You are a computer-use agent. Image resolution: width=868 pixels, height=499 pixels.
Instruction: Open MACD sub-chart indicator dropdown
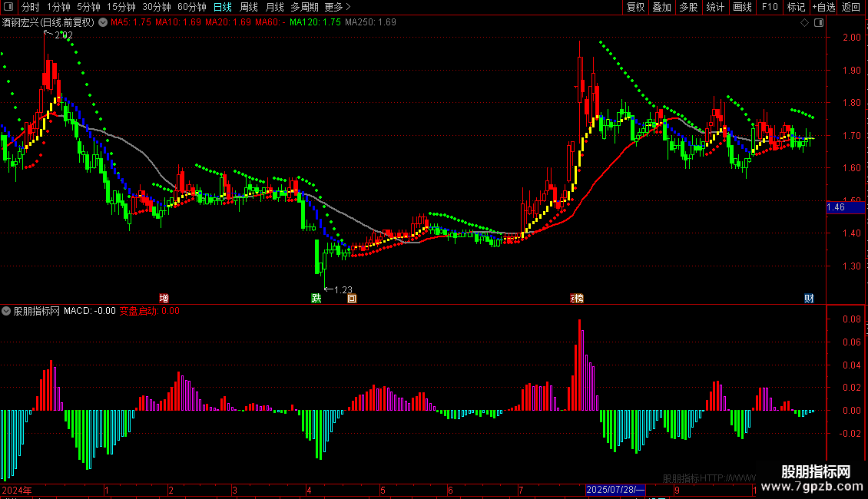pyautogui.click(x=6, y=311)
